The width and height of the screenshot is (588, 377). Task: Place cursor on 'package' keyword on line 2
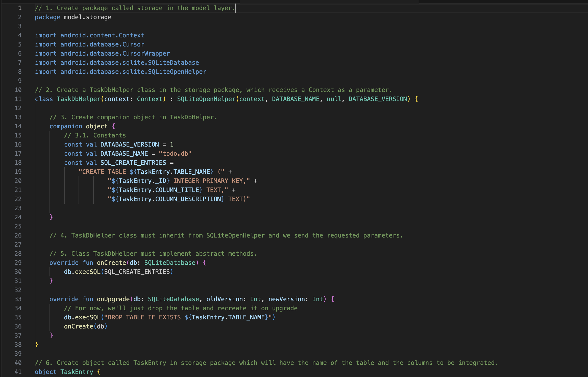[47, 17]
